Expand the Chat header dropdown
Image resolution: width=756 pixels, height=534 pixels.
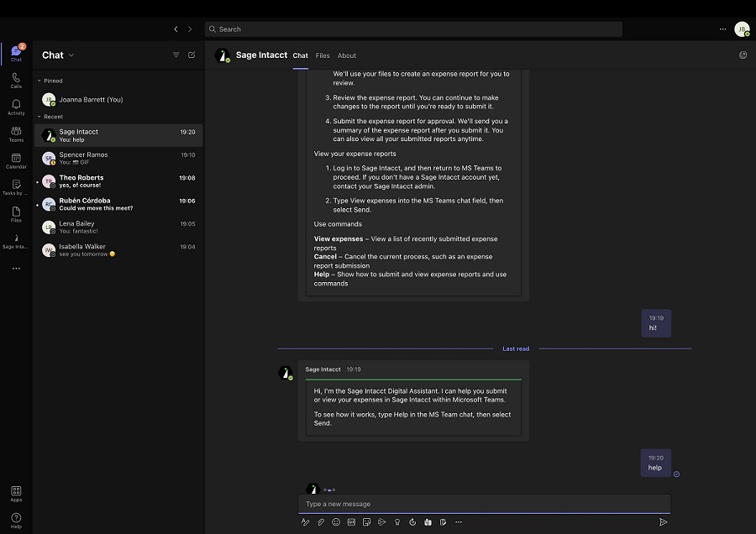(x=71, y=55)
